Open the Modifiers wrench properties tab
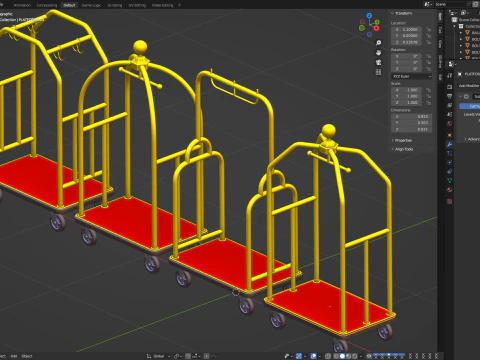 pos(449,144)
